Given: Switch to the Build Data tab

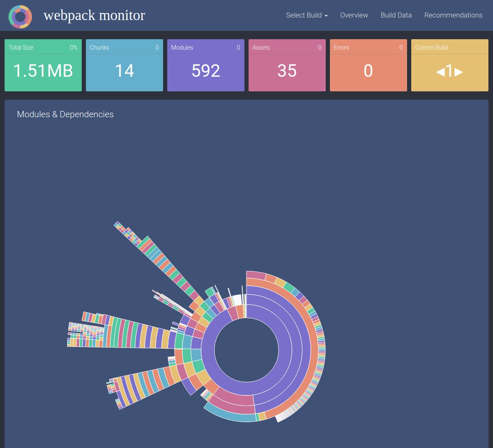Looking at the screenshot, I should pos(395,15).
